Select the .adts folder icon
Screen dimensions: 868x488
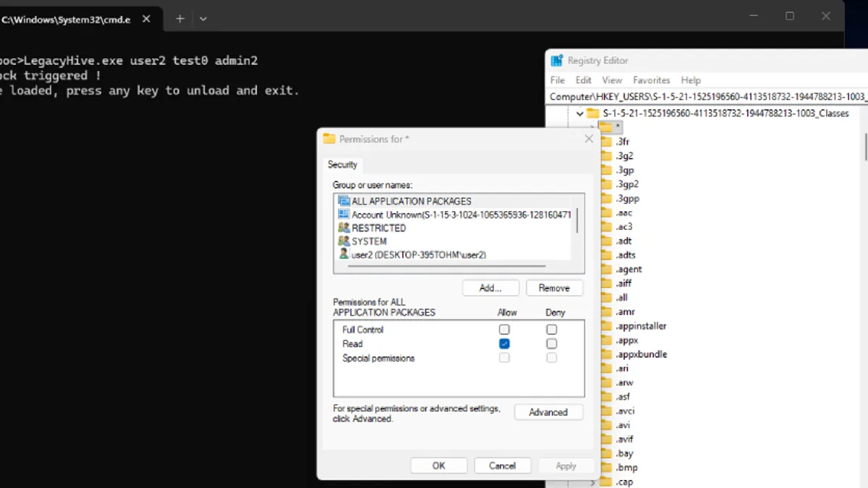tap(607, 254)
